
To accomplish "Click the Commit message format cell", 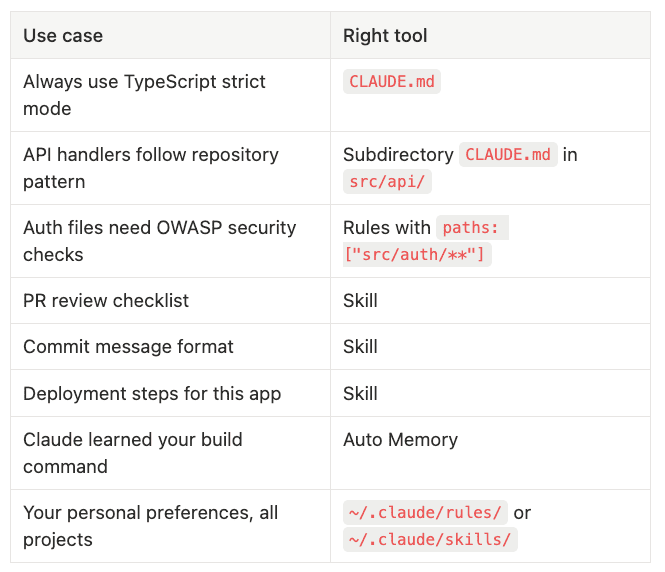I will point(170,346).
